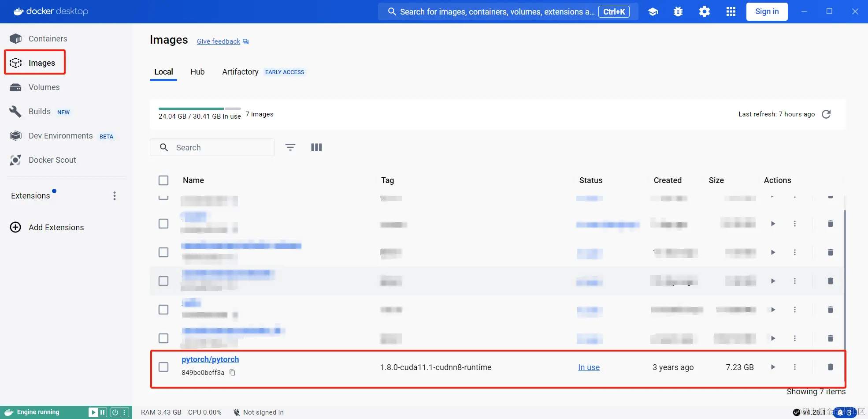Run the pytorch/pytorch image
Screen dimensions: 868x419
click(773, 367)
